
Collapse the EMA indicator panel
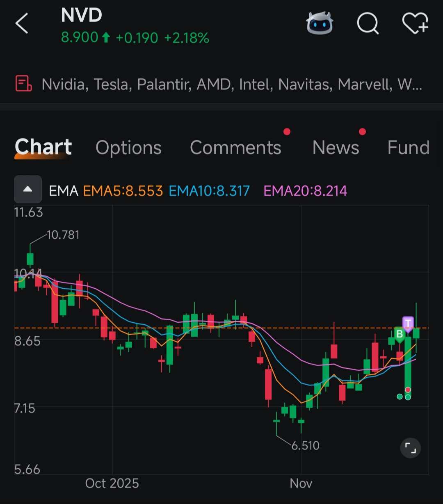point(27,189)
